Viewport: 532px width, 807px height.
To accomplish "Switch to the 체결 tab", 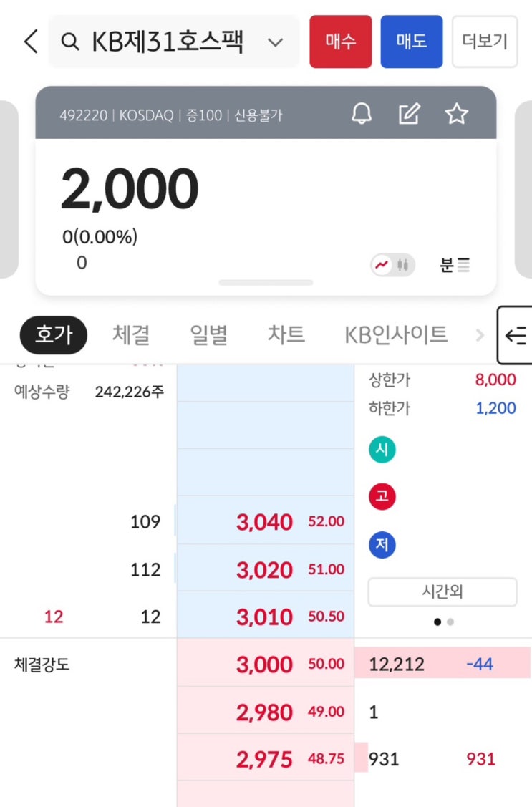I will click(x=131, y=335).
